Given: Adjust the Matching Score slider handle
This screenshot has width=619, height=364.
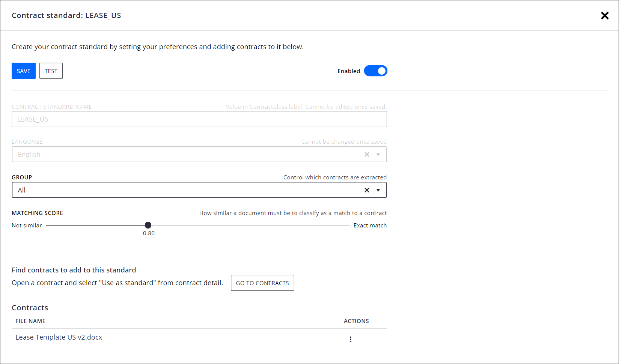Looking at the screenshot, I should click(x=148, y=225).
